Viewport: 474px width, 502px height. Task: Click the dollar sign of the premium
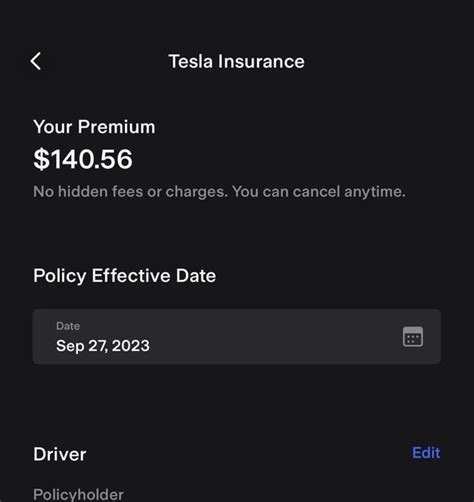41,159
